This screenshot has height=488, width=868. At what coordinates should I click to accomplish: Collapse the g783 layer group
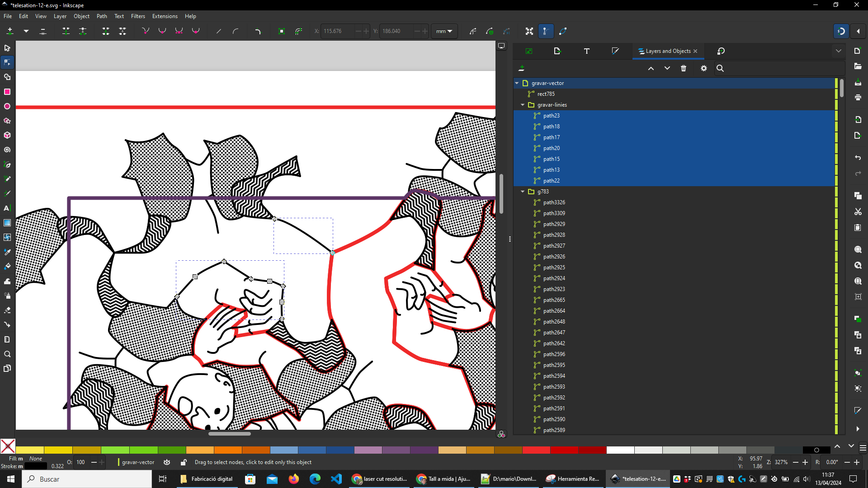tap(522, 191)
